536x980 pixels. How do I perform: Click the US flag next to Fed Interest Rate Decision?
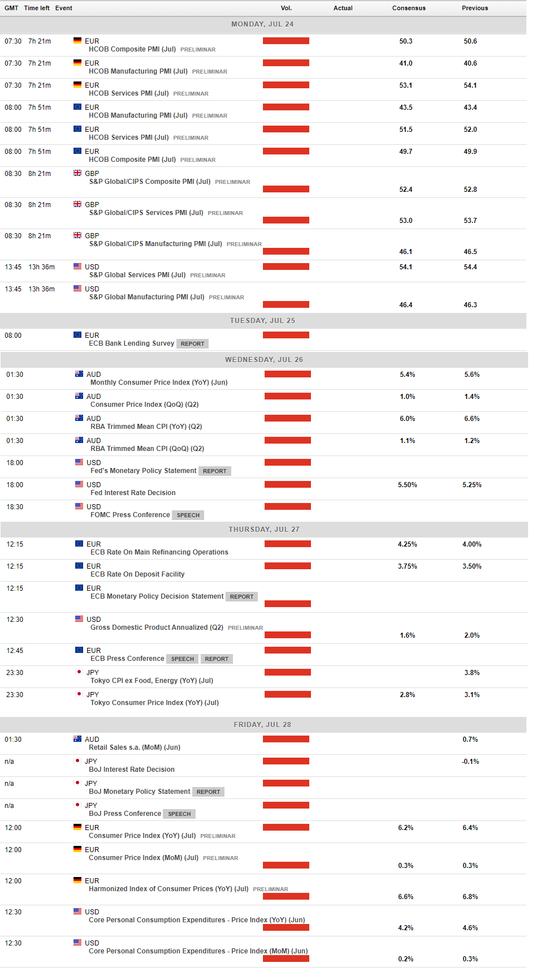(79, 484)
